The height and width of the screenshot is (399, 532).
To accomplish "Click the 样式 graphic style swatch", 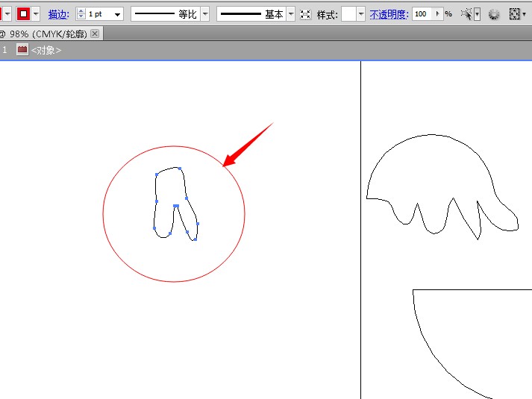I will [x=348, y=14].
